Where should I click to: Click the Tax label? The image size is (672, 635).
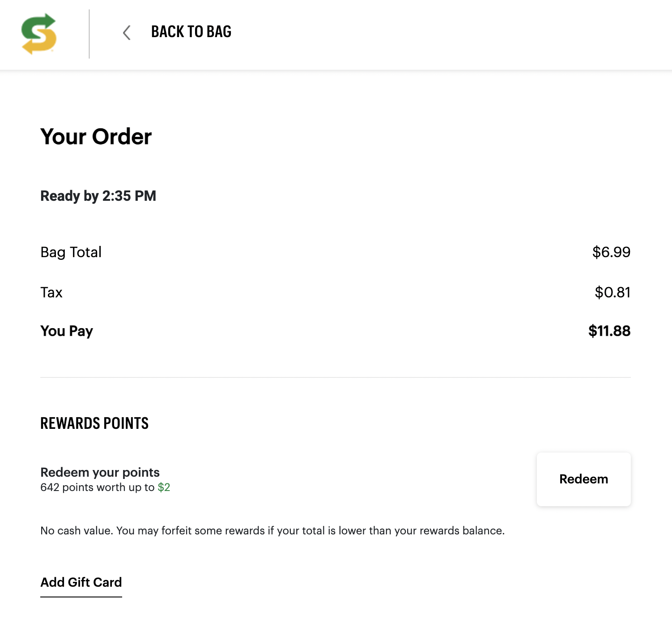point(51,292)
